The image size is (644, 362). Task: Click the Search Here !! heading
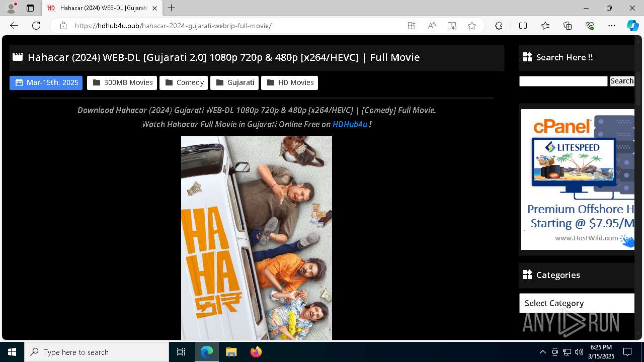[x=565, y=57]
